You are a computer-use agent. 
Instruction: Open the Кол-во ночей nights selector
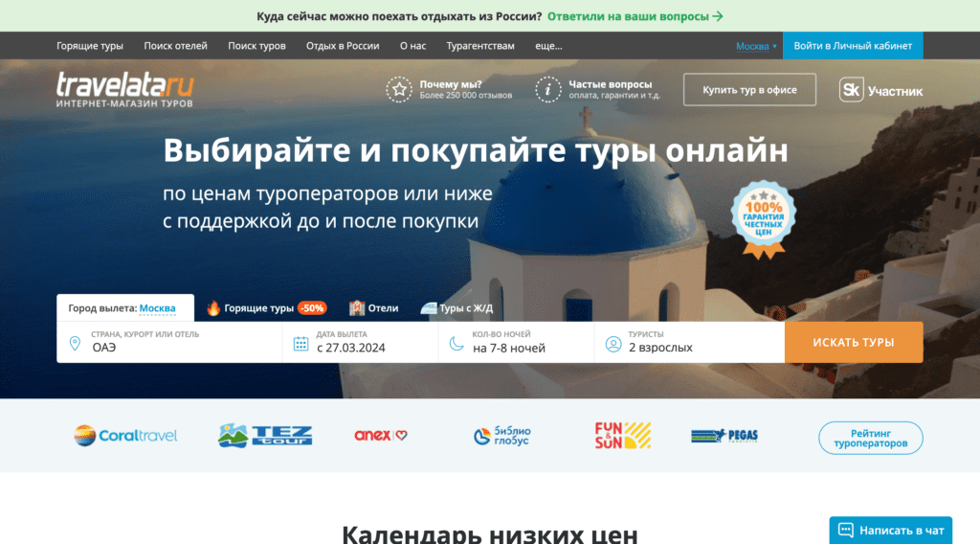516,342
